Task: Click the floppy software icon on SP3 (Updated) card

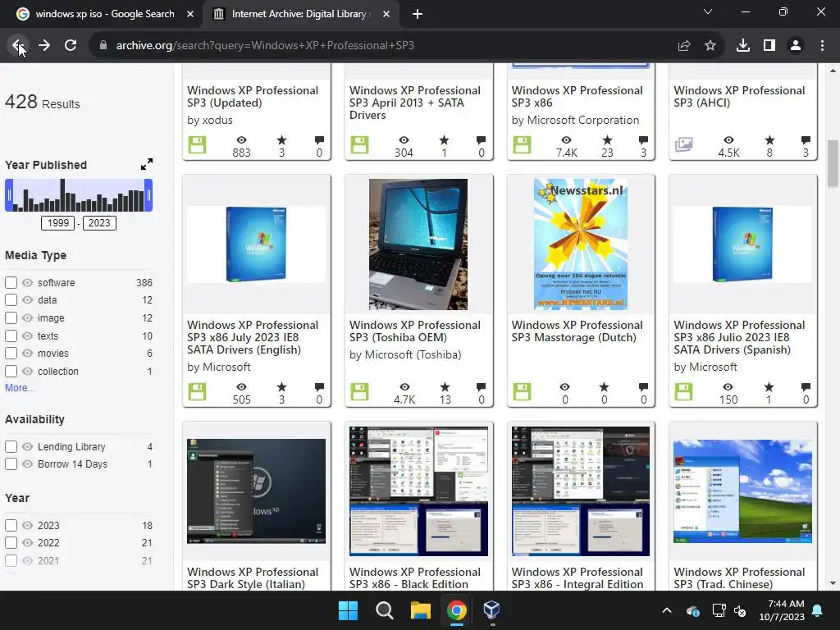Action: tap(197, 145)
